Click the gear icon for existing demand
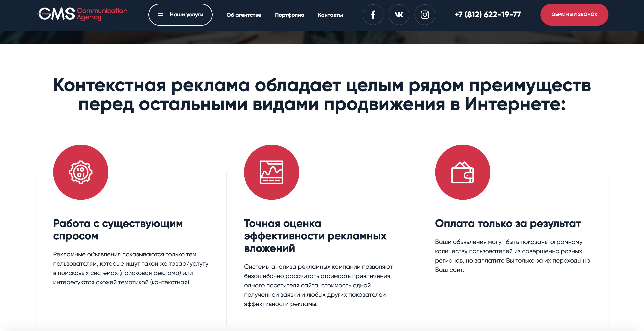This screenshot has width=644, height=331. click(x=81, y=172)
